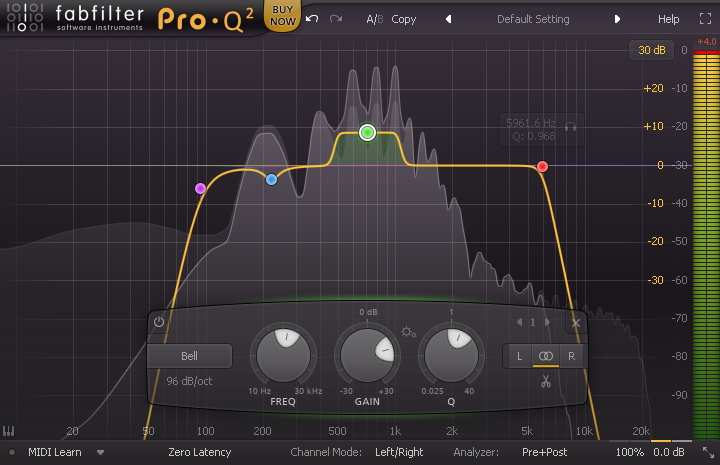
Task: Click the undo arrow icon
Action: 312,19
